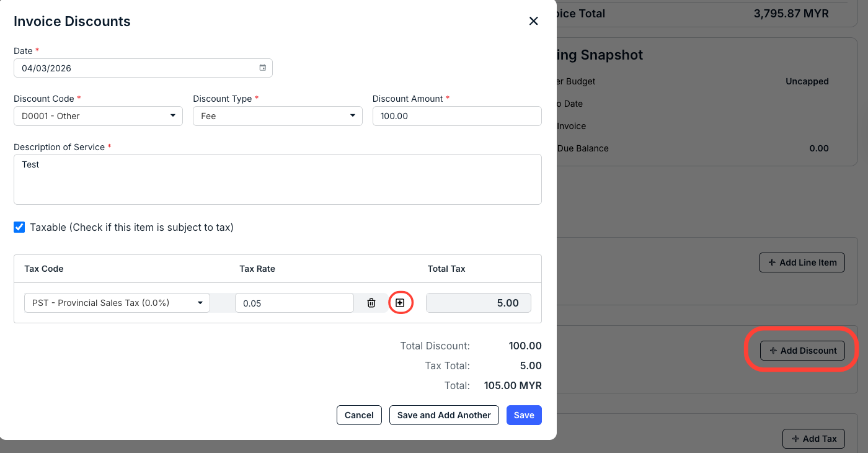Close the Invoice Discounts dialog

[533, 21]
